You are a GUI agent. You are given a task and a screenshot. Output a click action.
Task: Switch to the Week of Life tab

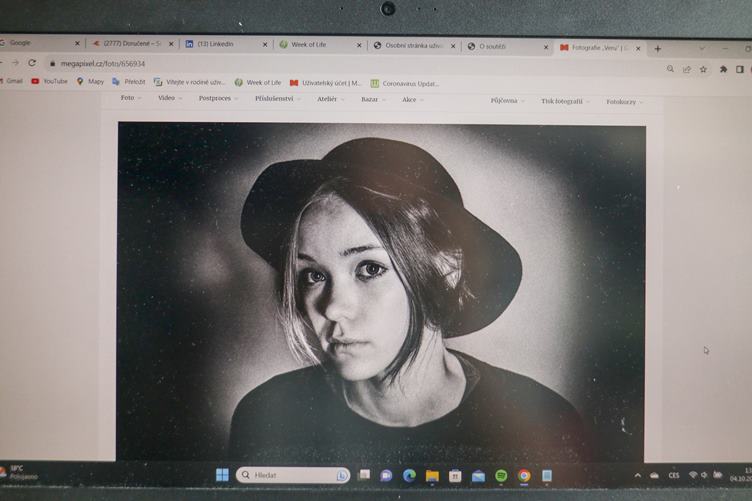click(320, 45)
